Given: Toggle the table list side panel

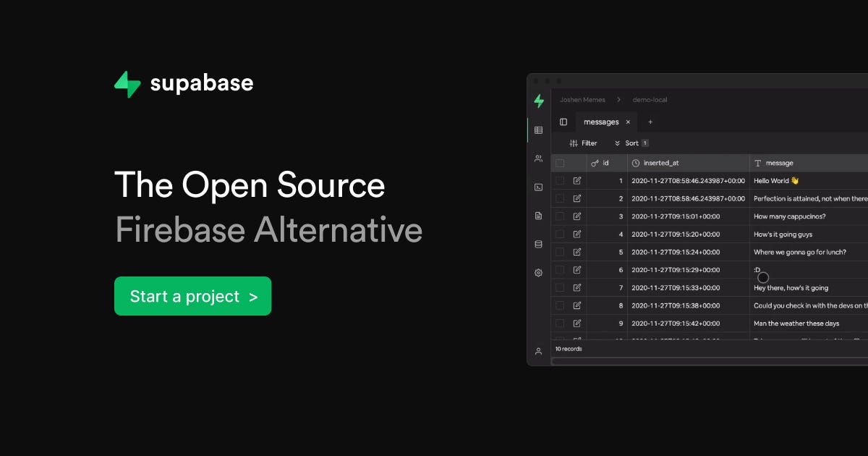Looking at the screenshot, I should pyautogui.click(x=563, y=122).
